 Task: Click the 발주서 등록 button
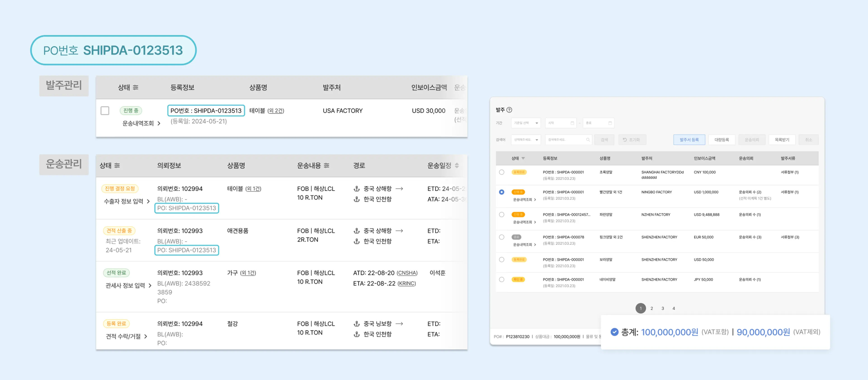point(689,140)
